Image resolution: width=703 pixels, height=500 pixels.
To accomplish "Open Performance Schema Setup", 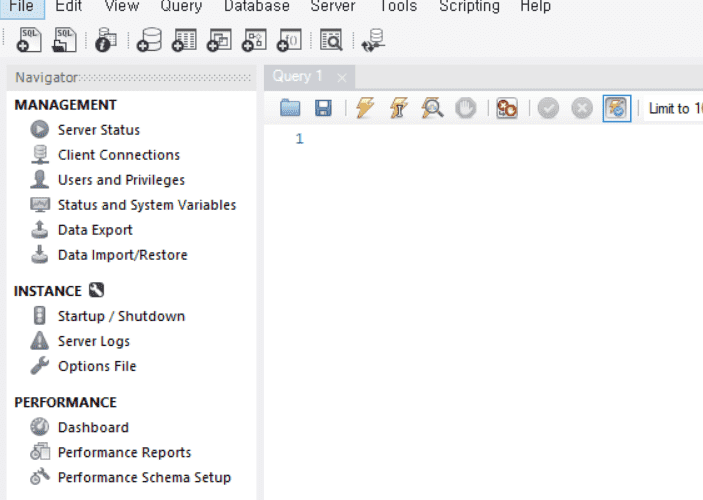I will click(144, 478).
